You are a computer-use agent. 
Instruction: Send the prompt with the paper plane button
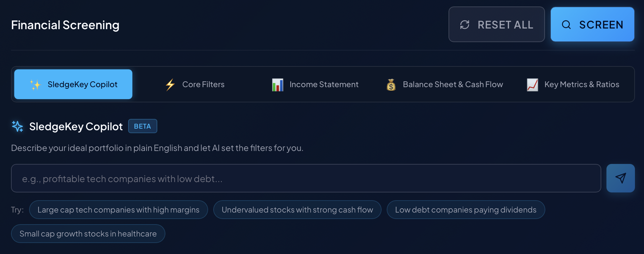(x=620, y=178)
